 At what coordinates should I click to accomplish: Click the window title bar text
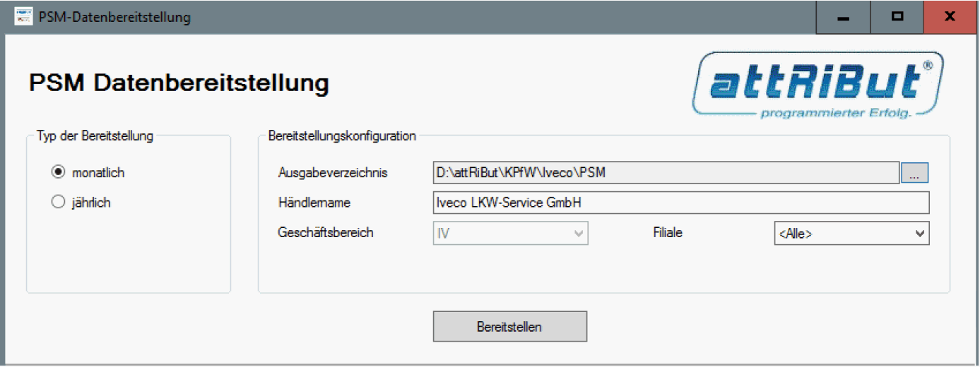tap(114, 17)
